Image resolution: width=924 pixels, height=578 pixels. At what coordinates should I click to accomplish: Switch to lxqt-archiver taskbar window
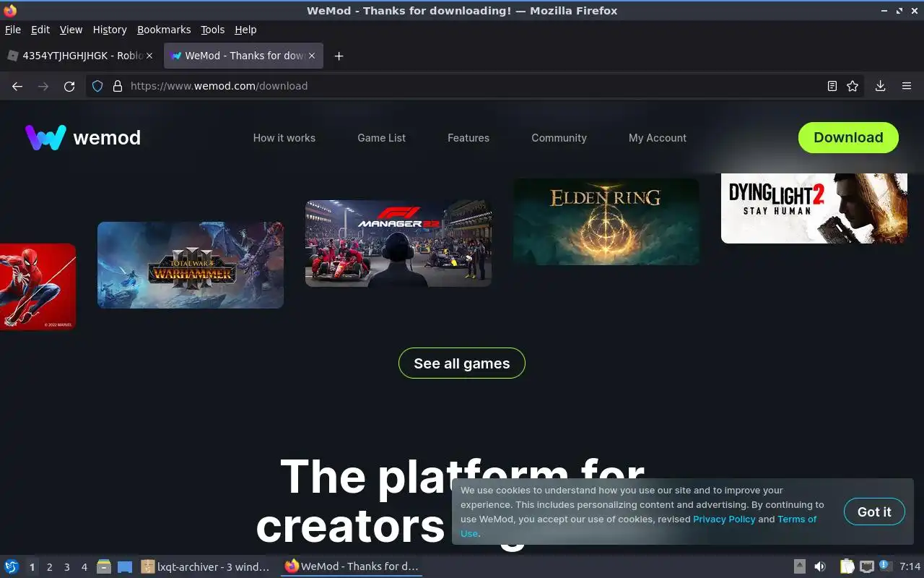(206, 566)
